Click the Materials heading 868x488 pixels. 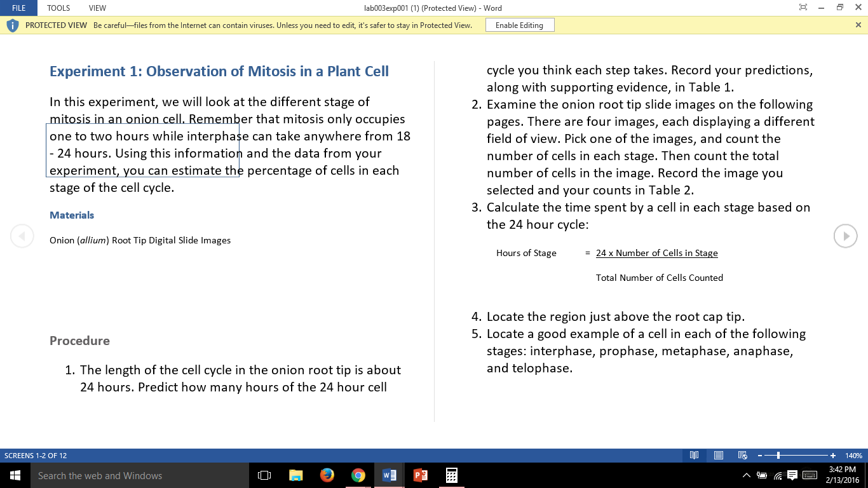[x=72, y=215]
